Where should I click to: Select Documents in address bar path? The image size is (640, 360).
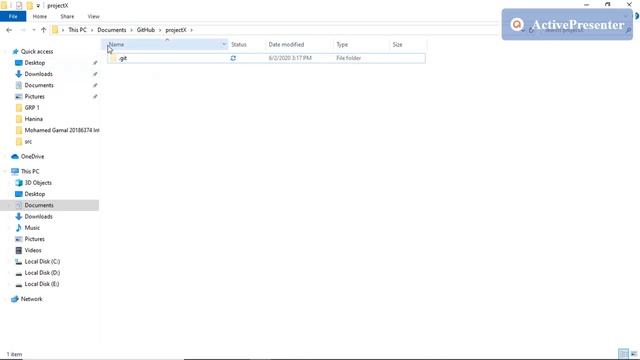pyautogui.click(x=111, y=30)
